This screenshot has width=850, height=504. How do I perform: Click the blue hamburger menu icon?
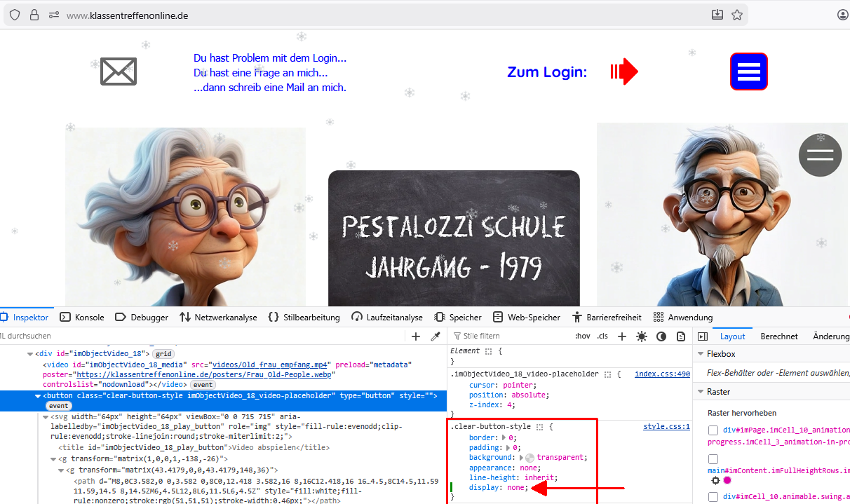click(748, 71)
